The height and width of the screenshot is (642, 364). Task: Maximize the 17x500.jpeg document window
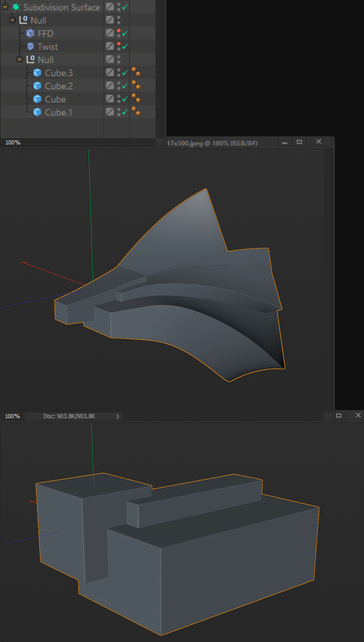pyautogui.click(x=299, y=142)
